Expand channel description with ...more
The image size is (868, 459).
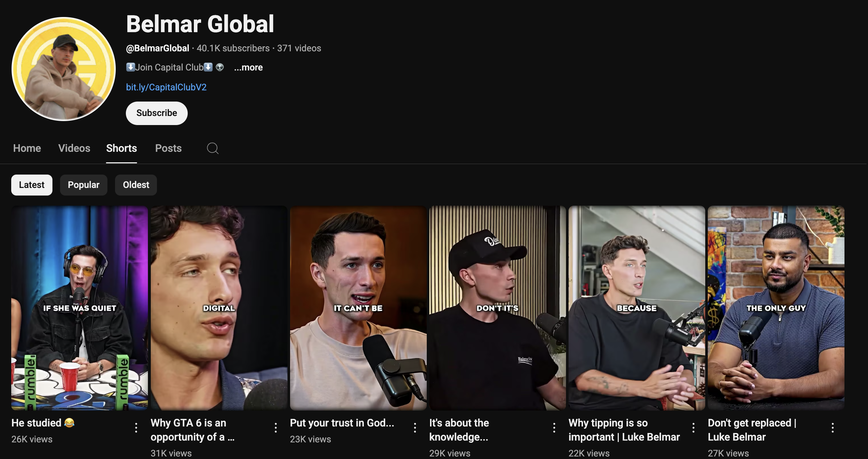(248, 68)
